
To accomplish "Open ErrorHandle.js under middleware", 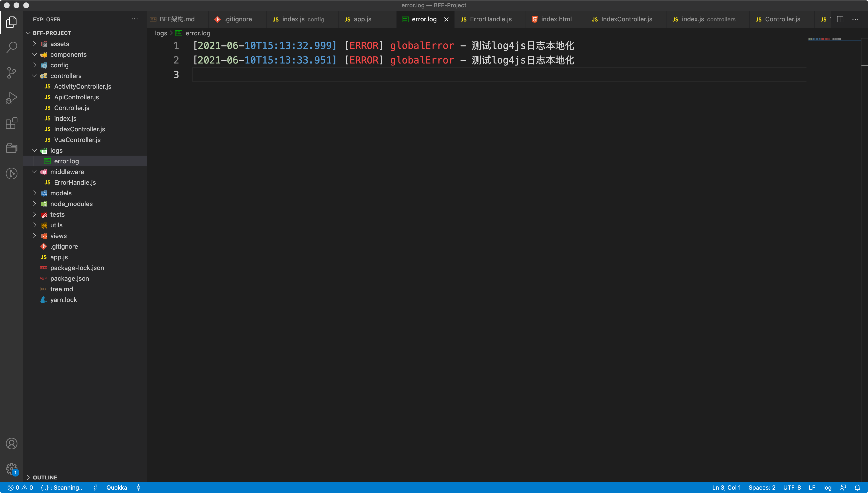I will click(x=85, y=183).
